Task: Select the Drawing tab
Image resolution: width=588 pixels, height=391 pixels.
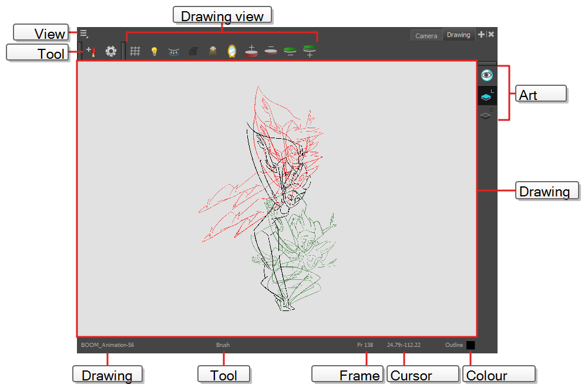Action: click(x=458, y=35)
